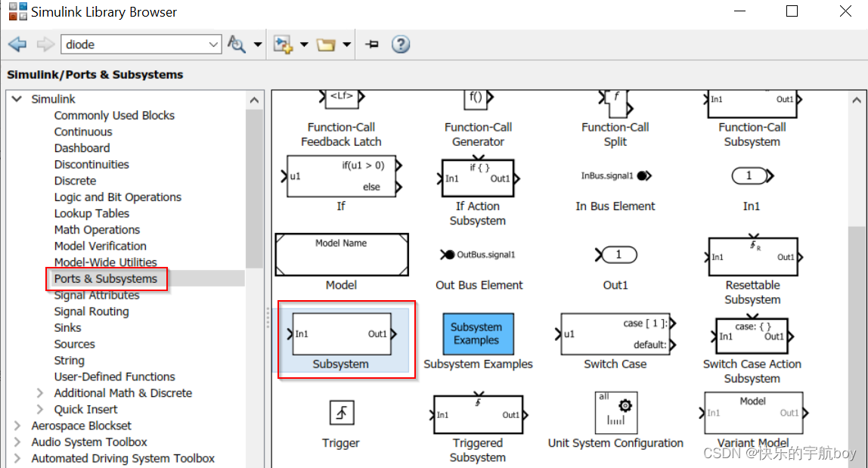Select the If block
The height and width of the screenshot is (468, 868).
pyautogui.click(x=342, y=176)
